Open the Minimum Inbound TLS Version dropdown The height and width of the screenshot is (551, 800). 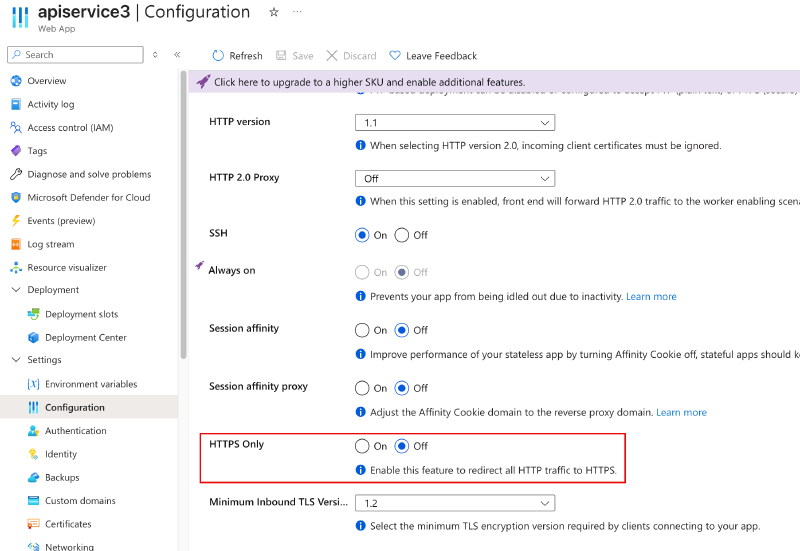pos(455,503)
